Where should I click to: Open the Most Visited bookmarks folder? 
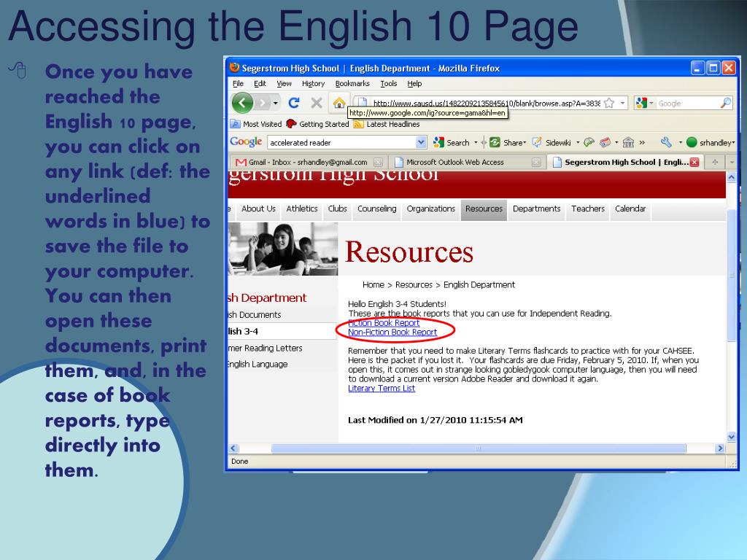pos(256,124)
